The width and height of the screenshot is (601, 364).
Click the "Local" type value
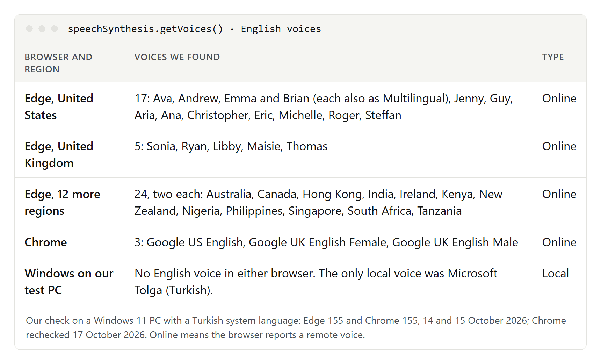pyautogui.click(x=556, y=273)
